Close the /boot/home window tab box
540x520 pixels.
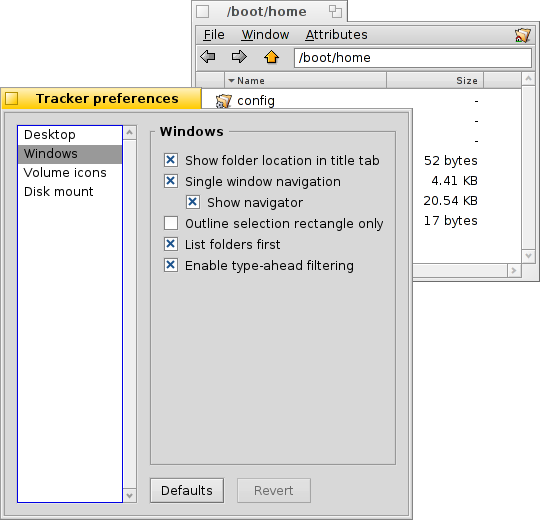pos(202,11)
